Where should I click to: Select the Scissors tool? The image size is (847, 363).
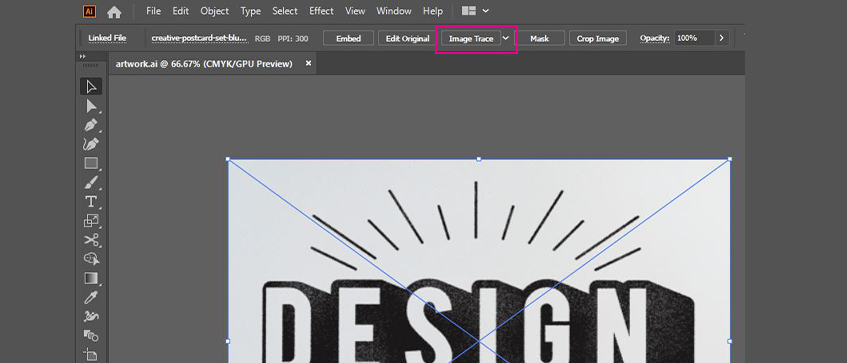point(91,240)
